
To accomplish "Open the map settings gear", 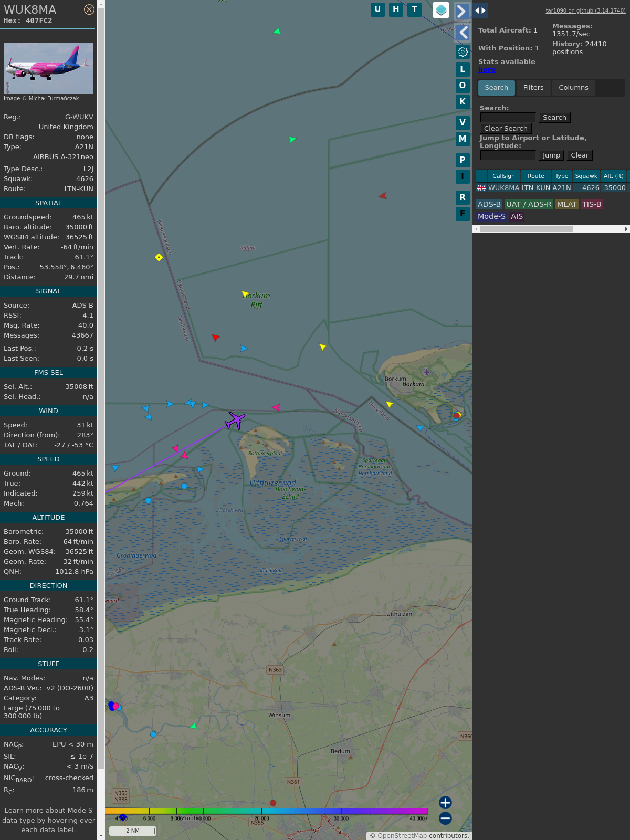I will tap(463, 51).
